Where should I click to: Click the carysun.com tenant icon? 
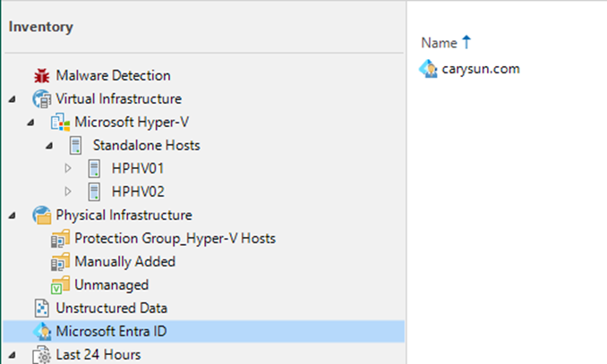click(428, 69)
